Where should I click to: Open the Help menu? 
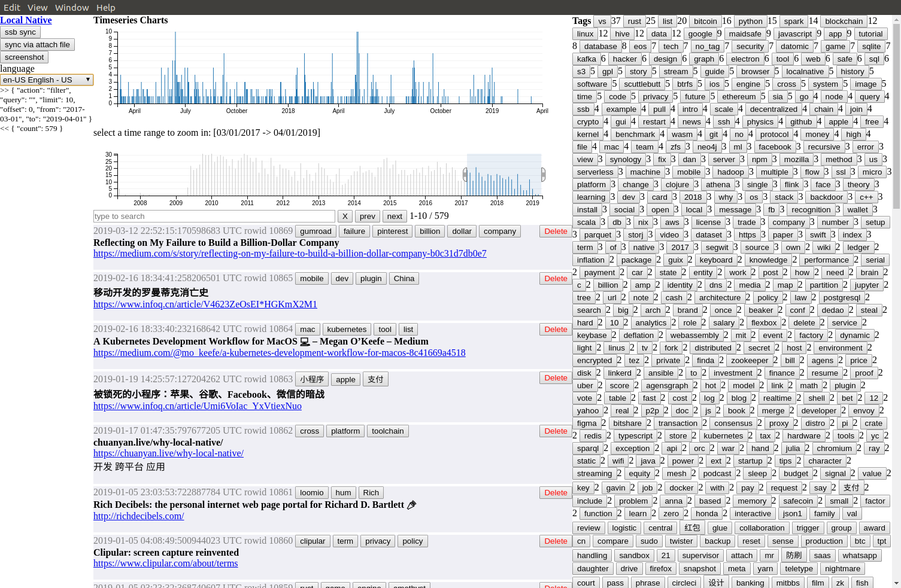click(105, 7)
